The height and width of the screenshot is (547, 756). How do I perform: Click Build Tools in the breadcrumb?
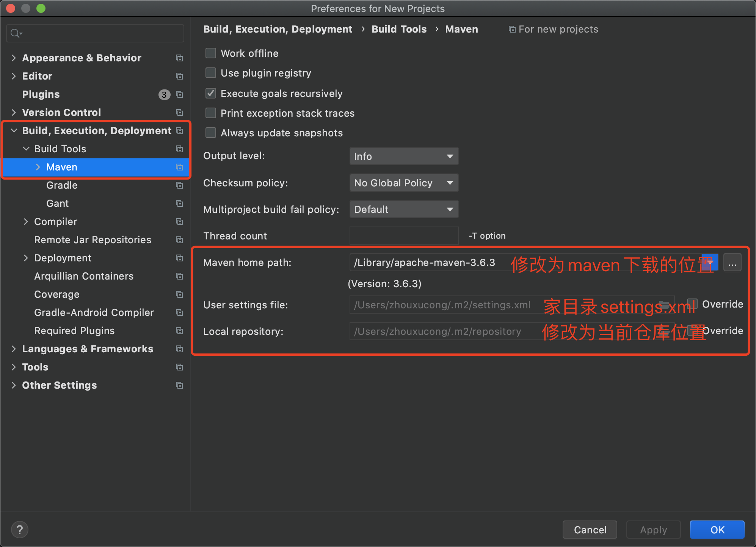(x=399, y=29)
